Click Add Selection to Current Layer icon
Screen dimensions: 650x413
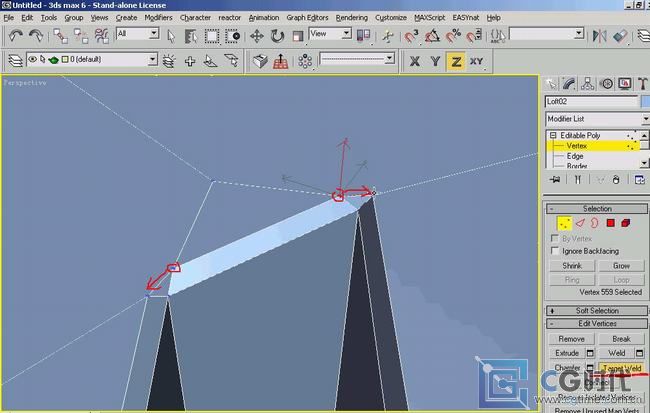[x=211, y=61]
